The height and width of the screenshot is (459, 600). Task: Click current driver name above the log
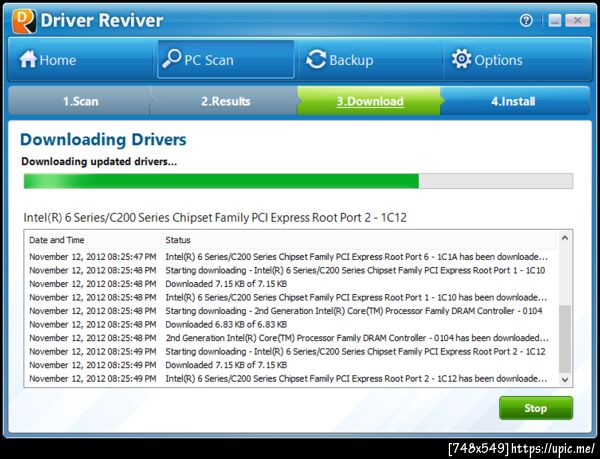215,218
